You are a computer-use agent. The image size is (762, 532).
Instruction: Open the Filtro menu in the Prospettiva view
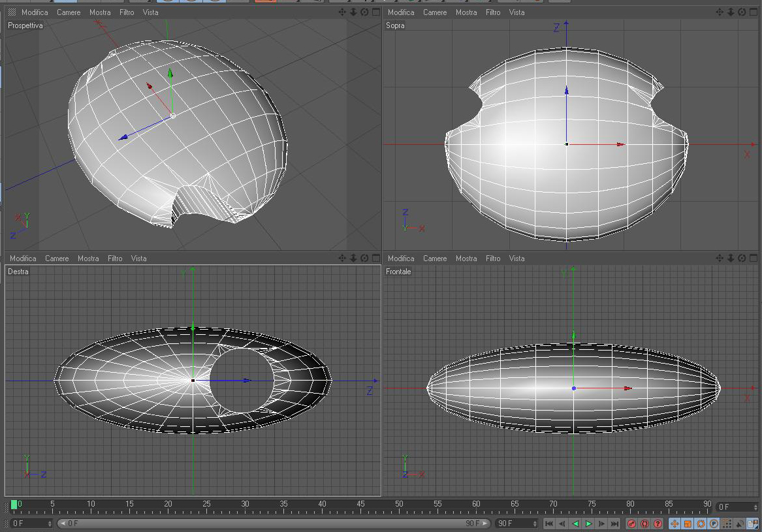pos(127,12)
